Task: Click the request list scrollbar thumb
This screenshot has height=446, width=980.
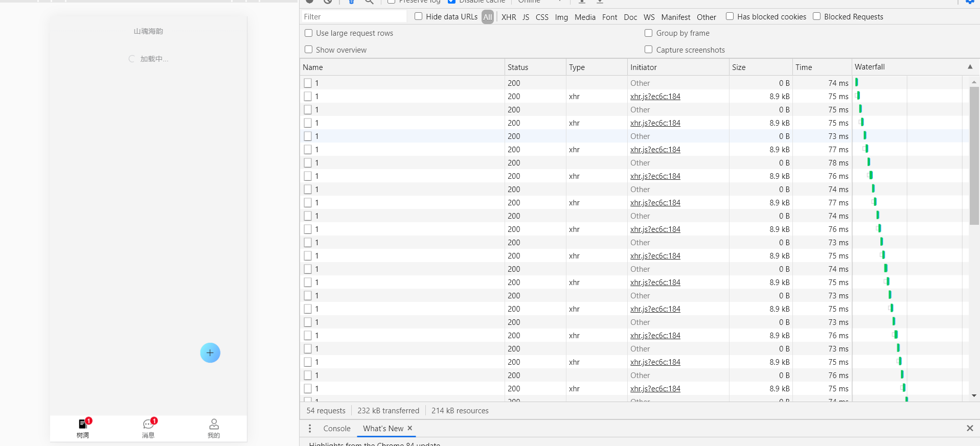Action: [x=974, y=156]
